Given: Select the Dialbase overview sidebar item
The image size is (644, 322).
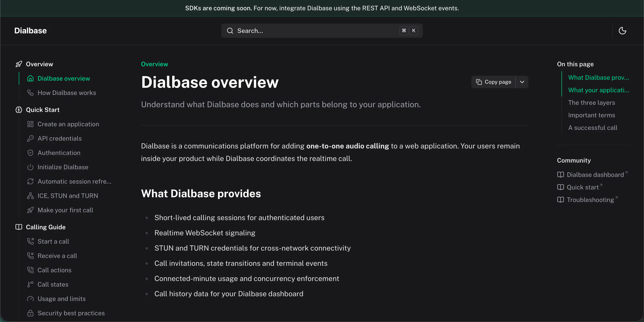Looking at the screenshot, I should coord(64,78).
